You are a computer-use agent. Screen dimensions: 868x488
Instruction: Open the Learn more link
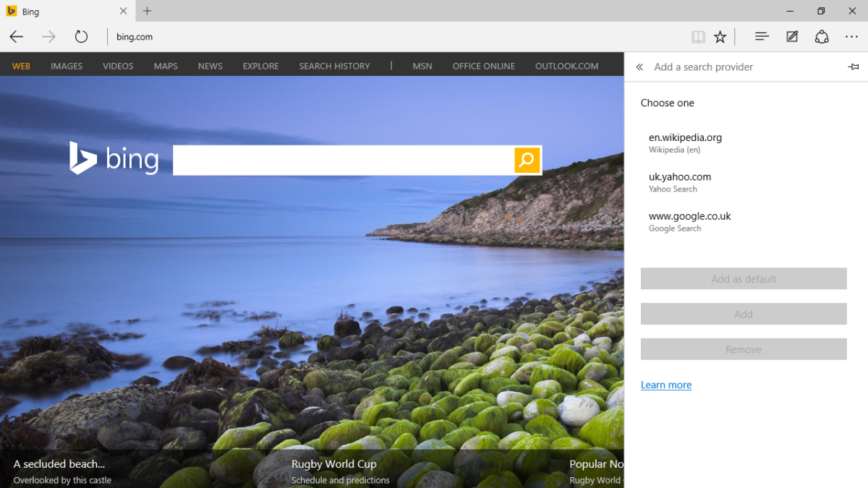tap(665, 384)
